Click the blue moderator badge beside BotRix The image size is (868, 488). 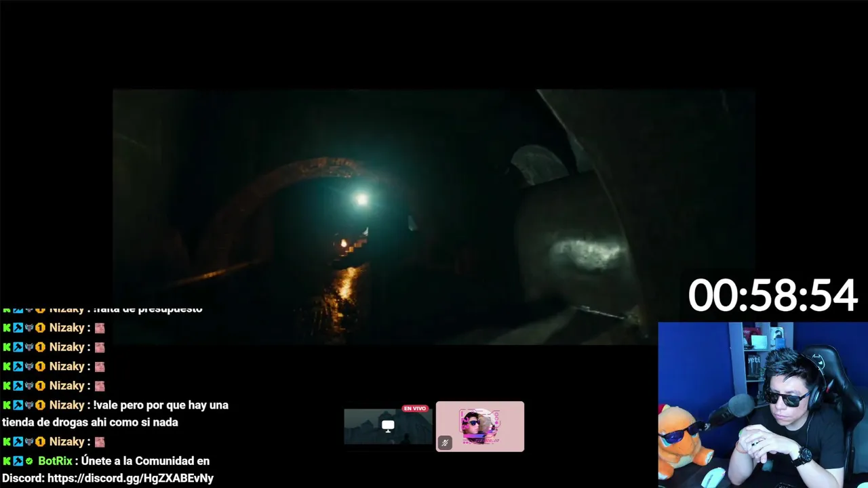click(x=18, y=461)
